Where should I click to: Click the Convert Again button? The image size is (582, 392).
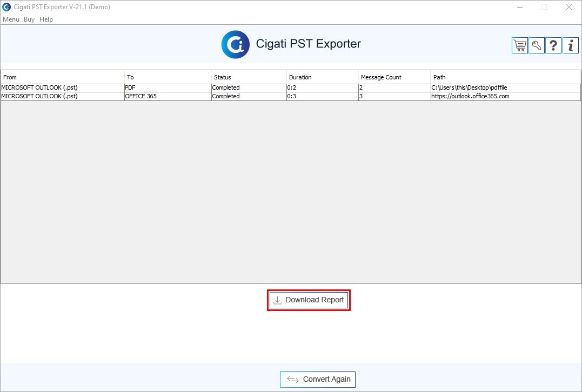(318, 380)
